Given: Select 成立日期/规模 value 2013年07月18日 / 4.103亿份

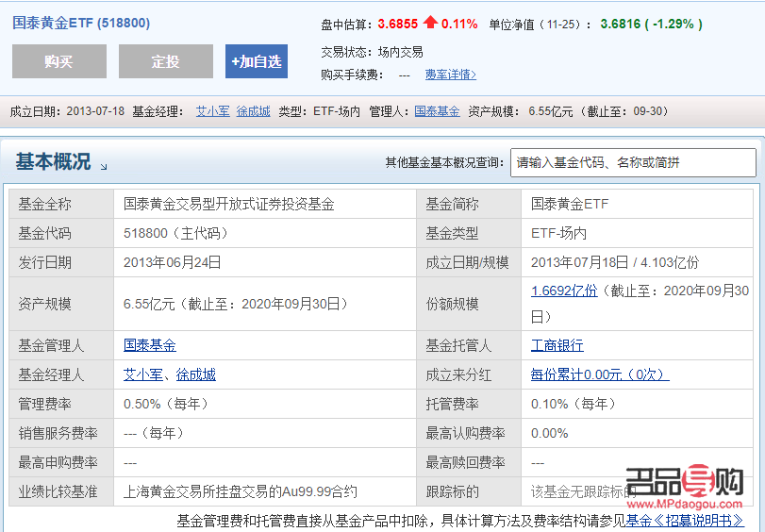Looking at the screenshot, I should point(615,262).
